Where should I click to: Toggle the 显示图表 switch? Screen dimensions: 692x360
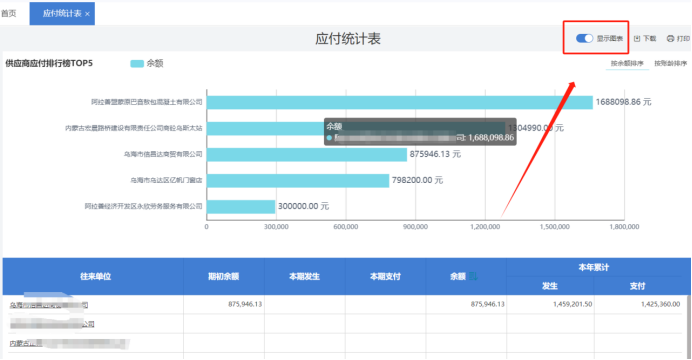click(x=584, y=38)
